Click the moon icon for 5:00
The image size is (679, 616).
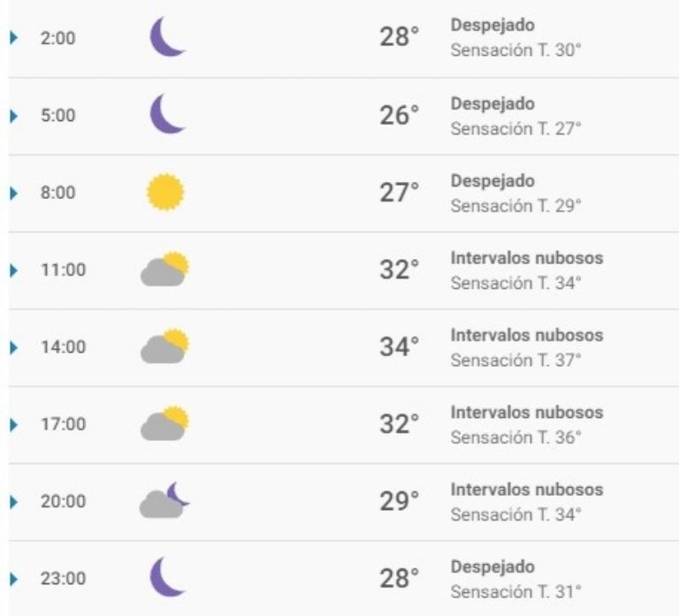click(x=168, y=114)
